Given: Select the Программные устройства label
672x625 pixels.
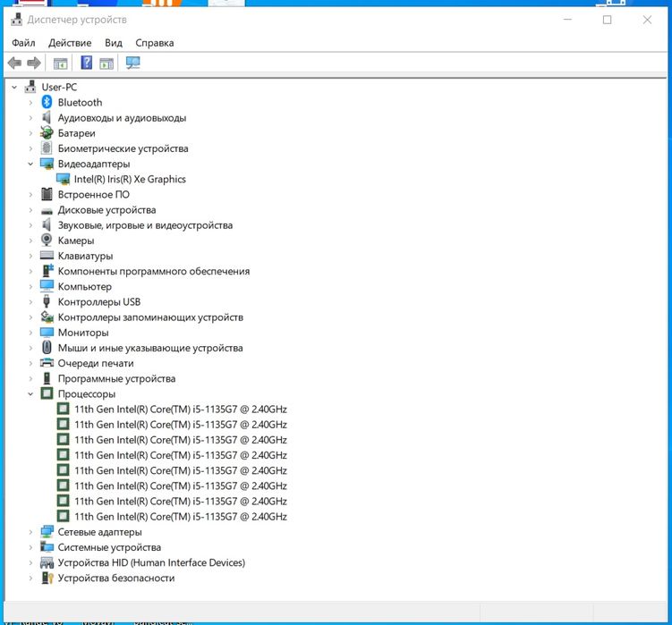Looking at the screenshot, I should click(x=116, y=378).
